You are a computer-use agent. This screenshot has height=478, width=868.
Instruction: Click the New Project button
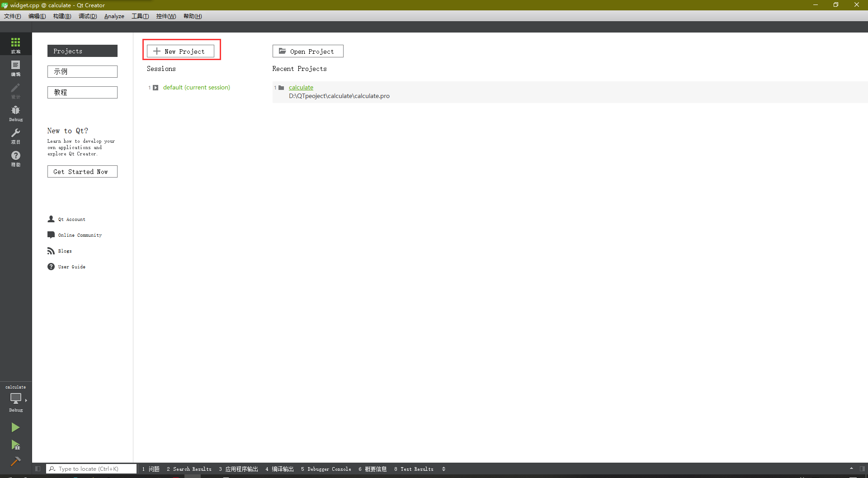pyautogui.click(x=180, y=51)
